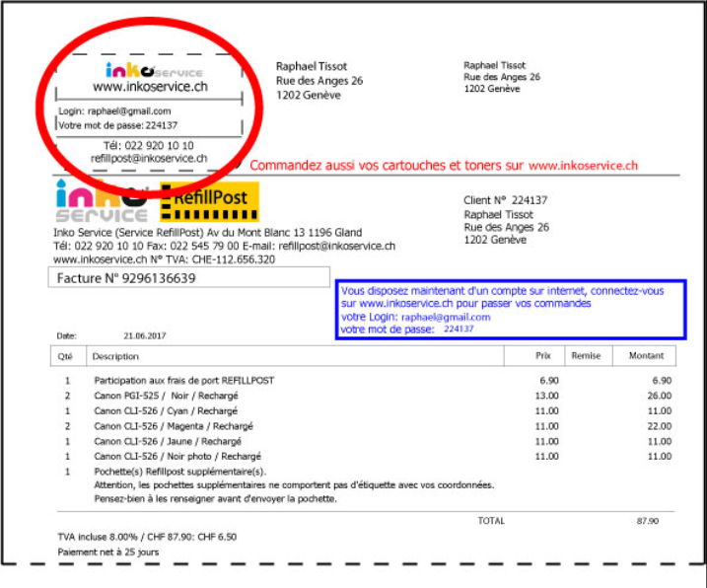This screenshot has width=707, height=588.
Task: Click the Client N° 224137 text
Action: click(x=505, y=201)
